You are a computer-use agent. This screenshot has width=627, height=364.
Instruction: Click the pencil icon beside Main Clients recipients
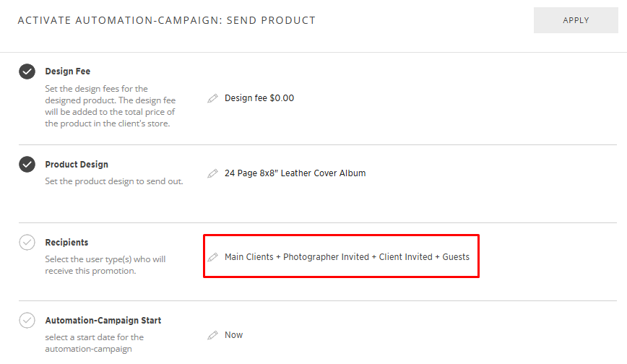click(x=212, y=257)
